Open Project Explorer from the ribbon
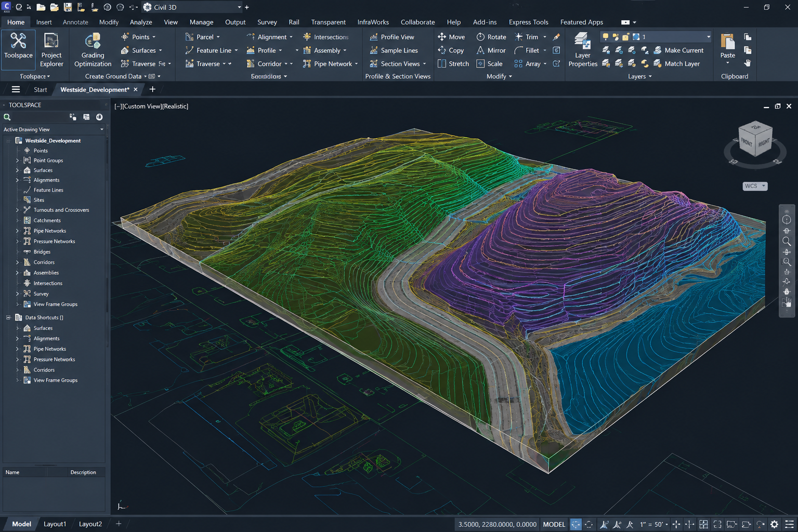The image size is (798, 532). pyautogui.click(x=51, y=49)
